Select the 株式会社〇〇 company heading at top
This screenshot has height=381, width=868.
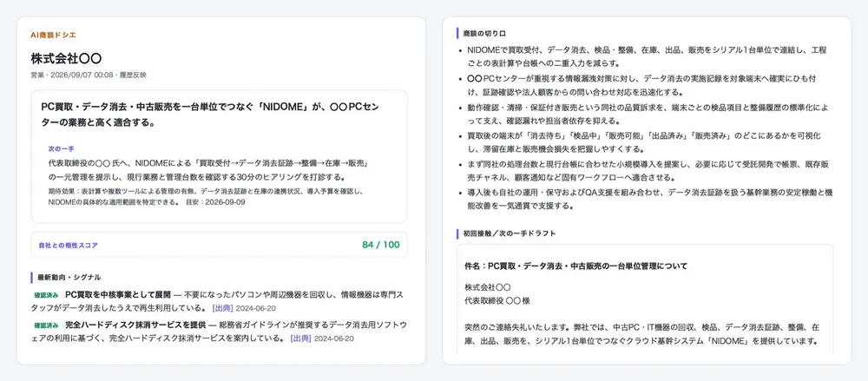point(66,58)
